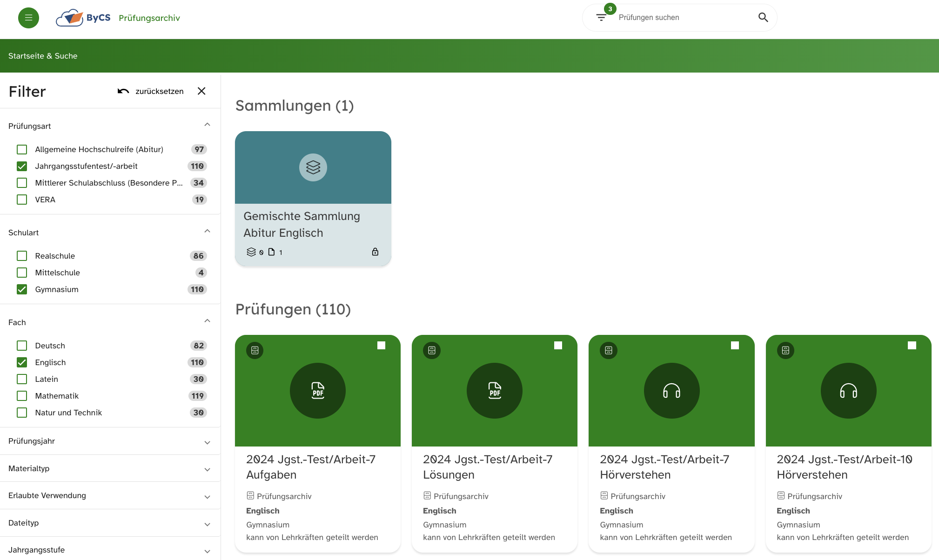The height and width of the screenshot is (560, 939).
Task: Click Startseite & Suche breadcrumb
Action: [43, 56]
